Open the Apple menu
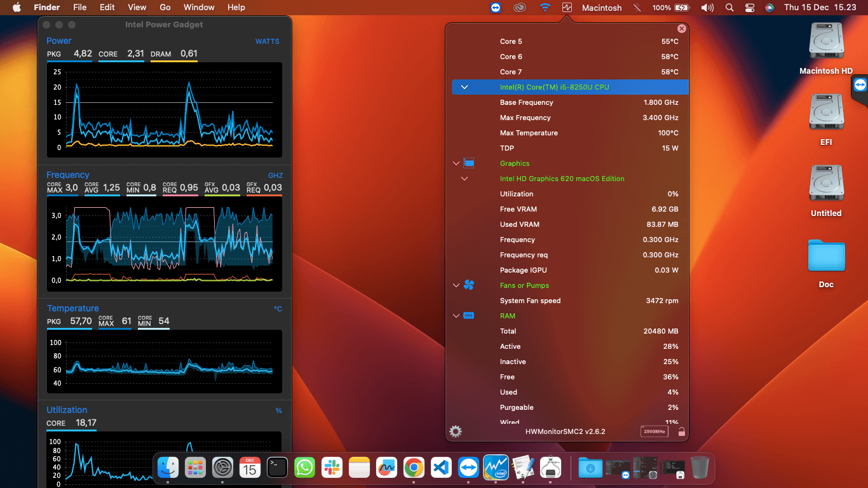The image size is (868, 488). (x=17, y=8)
